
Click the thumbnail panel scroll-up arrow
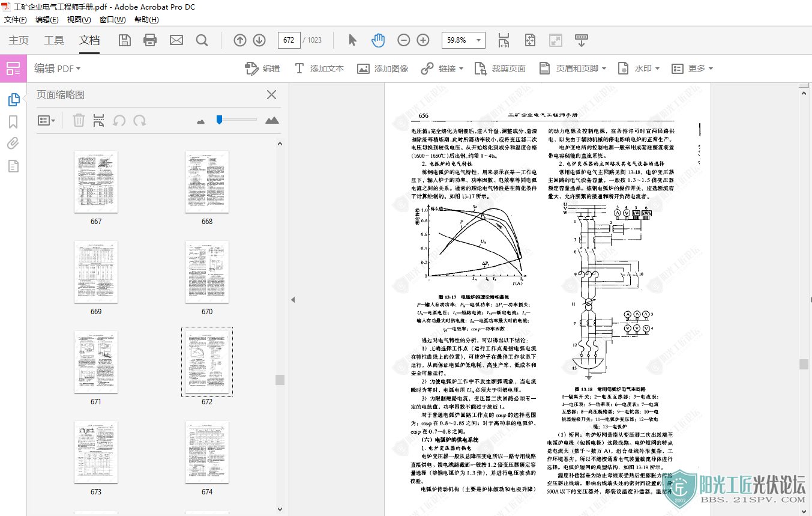coord(280,144)
